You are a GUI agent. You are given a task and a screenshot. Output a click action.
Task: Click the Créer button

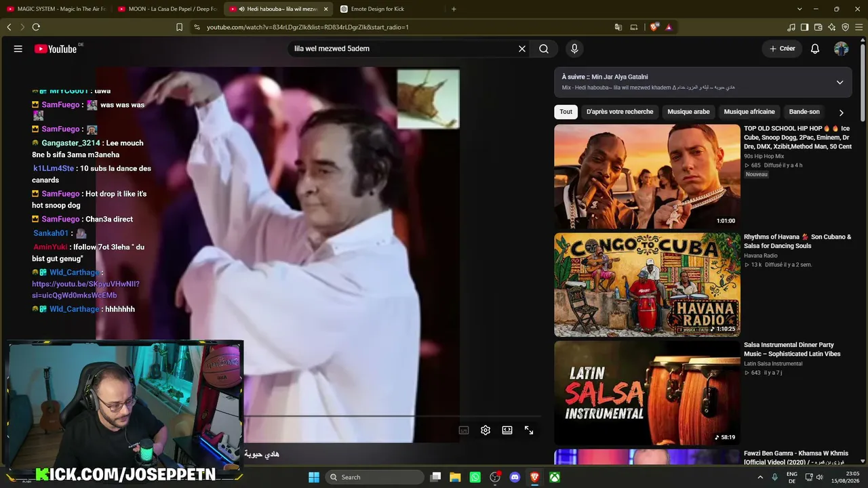click(x=782, y=49)
